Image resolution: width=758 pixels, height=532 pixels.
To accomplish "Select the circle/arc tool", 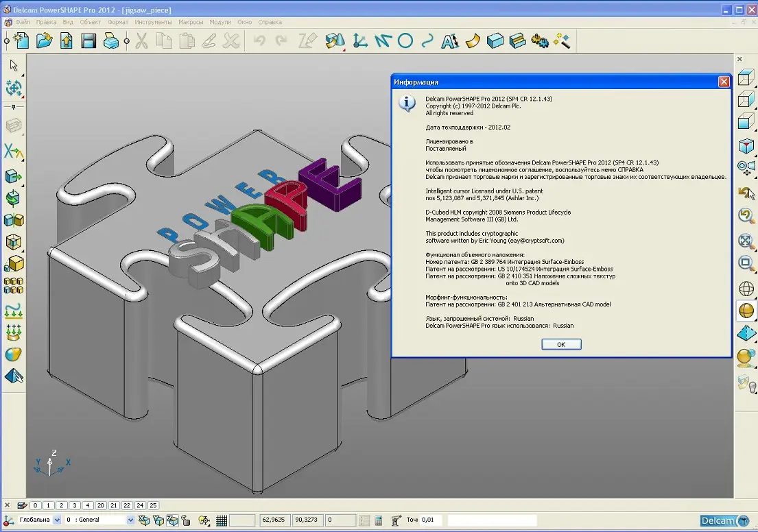I will [405, 40].
